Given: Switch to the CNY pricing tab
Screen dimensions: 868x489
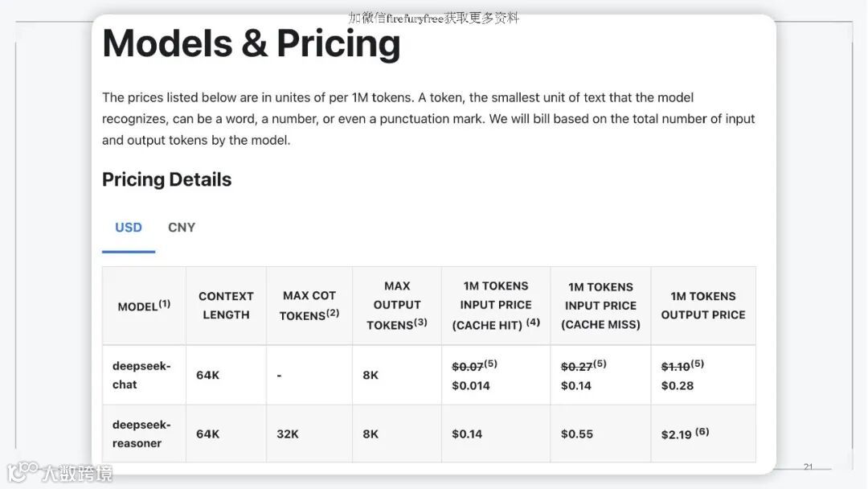Looking at the screenshot, I should [182, 228].
